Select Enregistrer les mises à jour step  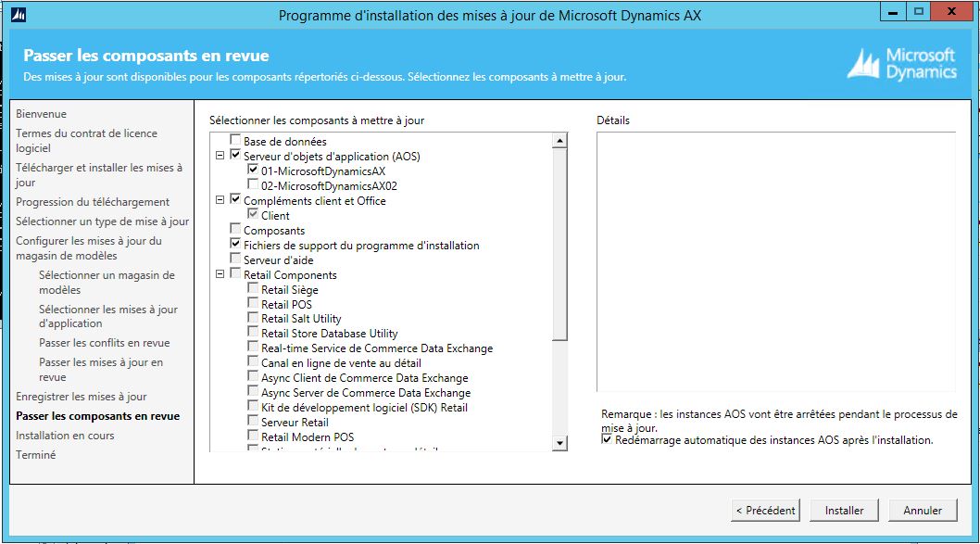(x=82, y=397)
